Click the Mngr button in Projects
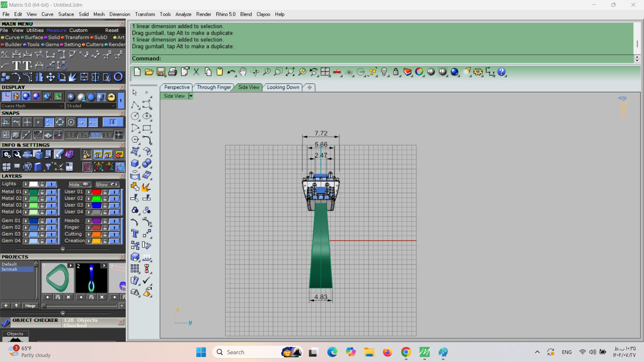The image size is (644, 362). point(30,306)
